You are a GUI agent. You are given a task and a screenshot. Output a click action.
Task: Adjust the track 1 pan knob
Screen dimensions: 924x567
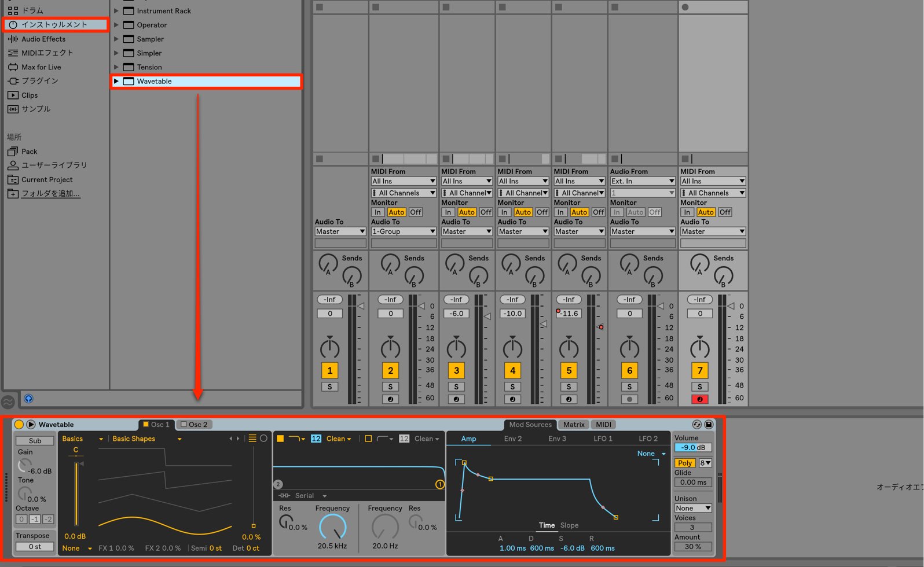(x=330, y=348)
